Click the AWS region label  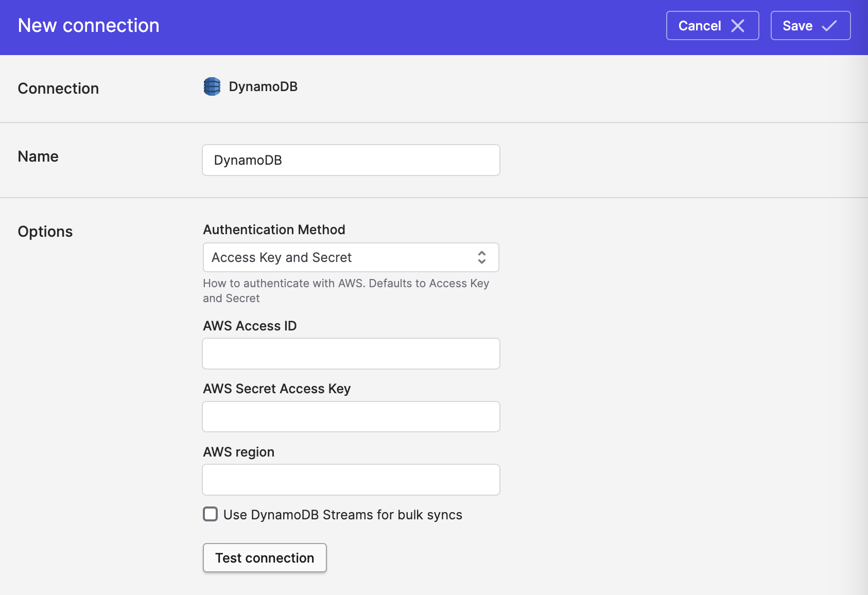click(x=239, y=452)
